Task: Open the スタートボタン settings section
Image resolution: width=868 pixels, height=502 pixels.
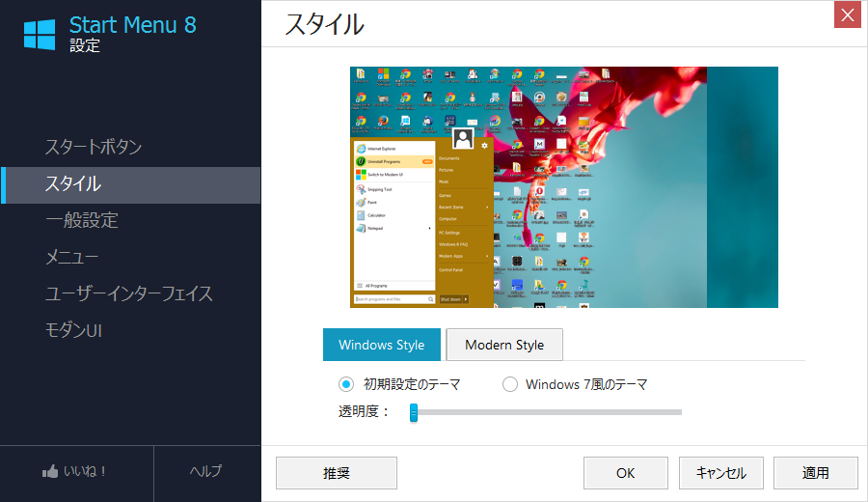Action: [94, 147]
